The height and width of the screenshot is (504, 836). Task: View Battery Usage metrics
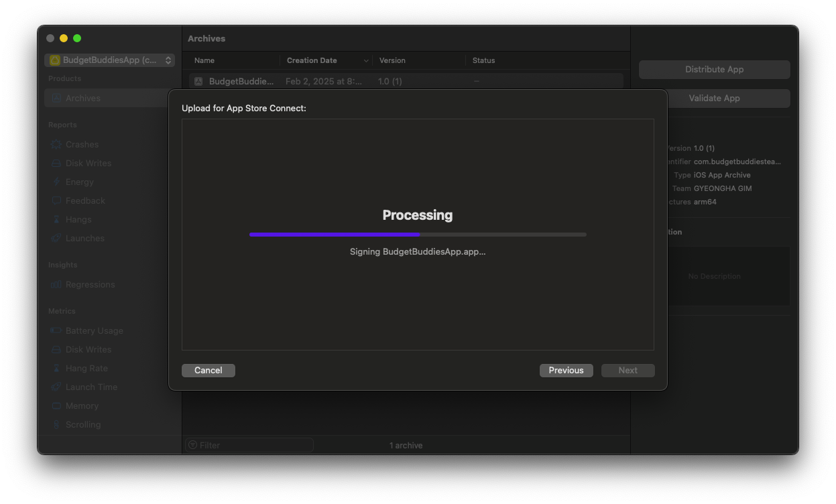[94, 330]
